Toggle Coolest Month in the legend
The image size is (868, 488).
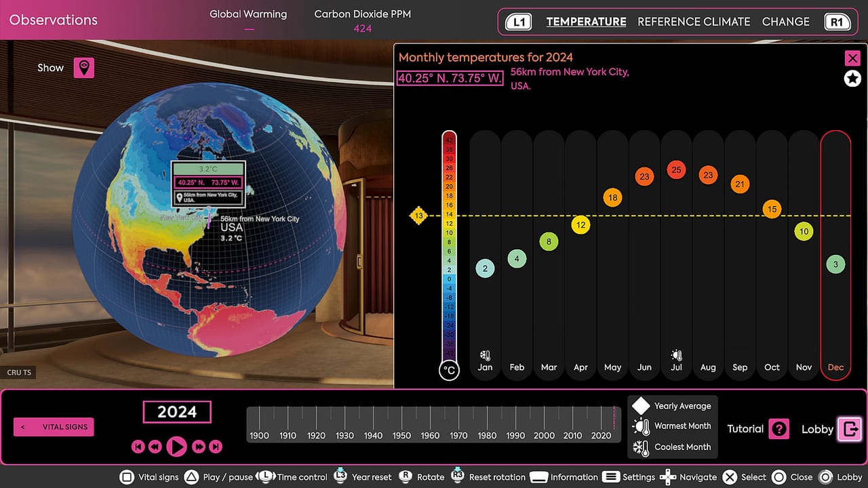click(x=672, y=447)
